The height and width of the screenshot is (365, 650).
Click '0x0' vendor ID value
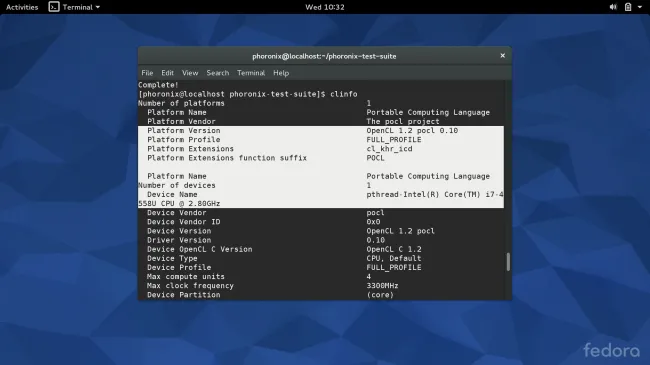[x=373, y=222]
